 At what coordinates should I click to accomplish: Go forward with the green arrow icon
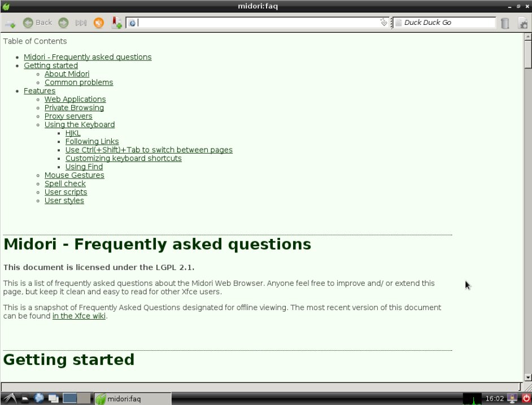pos(63,23)
